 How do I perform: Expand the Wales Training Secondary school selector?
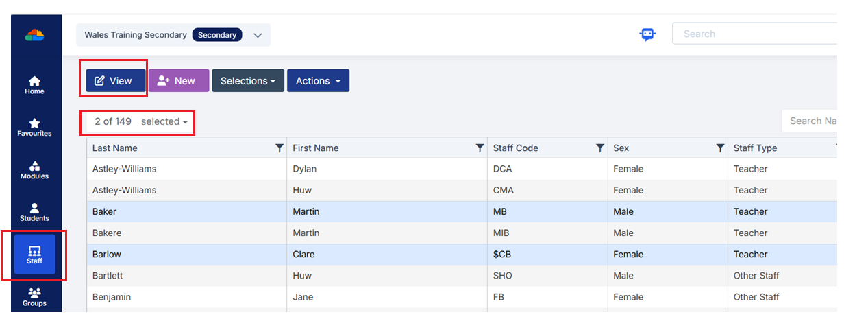258,35
